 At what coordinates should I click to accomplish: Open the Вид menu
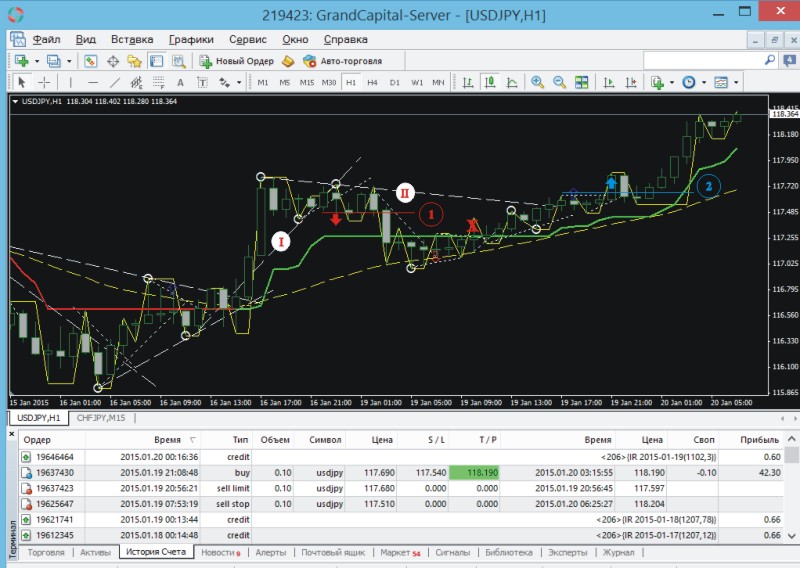coord(86,40)
